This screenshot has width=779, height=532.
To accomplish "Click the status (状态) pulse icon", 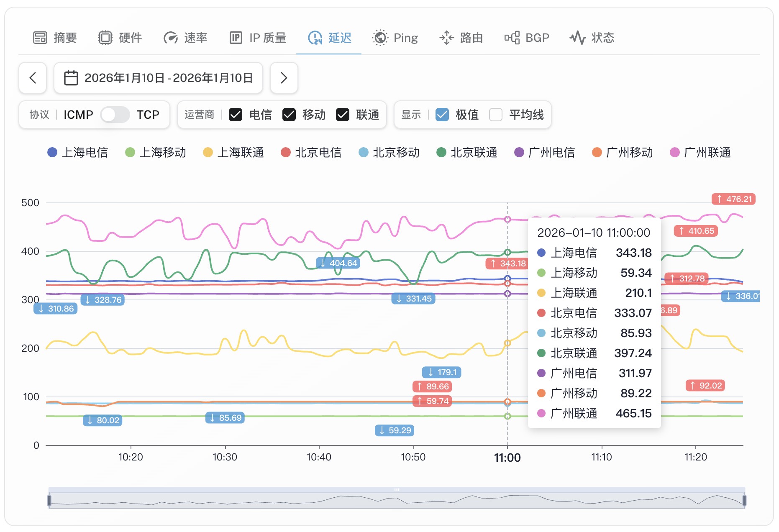I will 577,38.
